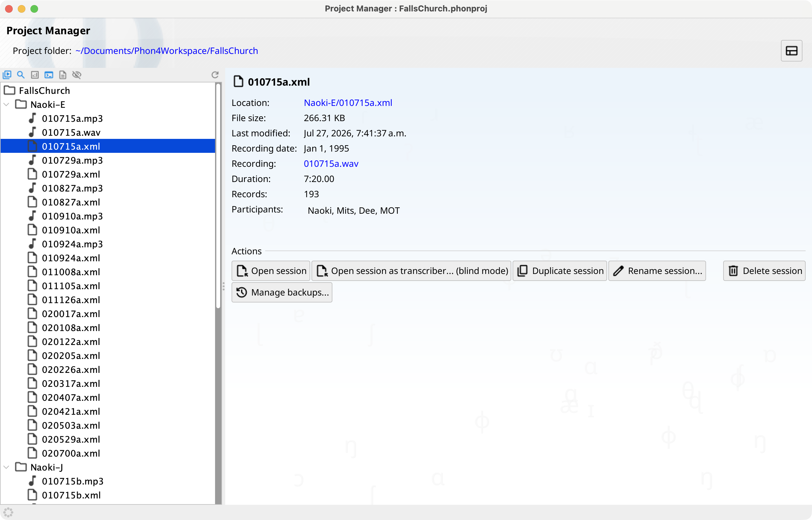Open the script console icon
Screen dimensions: 812x520
coord(49,75)
